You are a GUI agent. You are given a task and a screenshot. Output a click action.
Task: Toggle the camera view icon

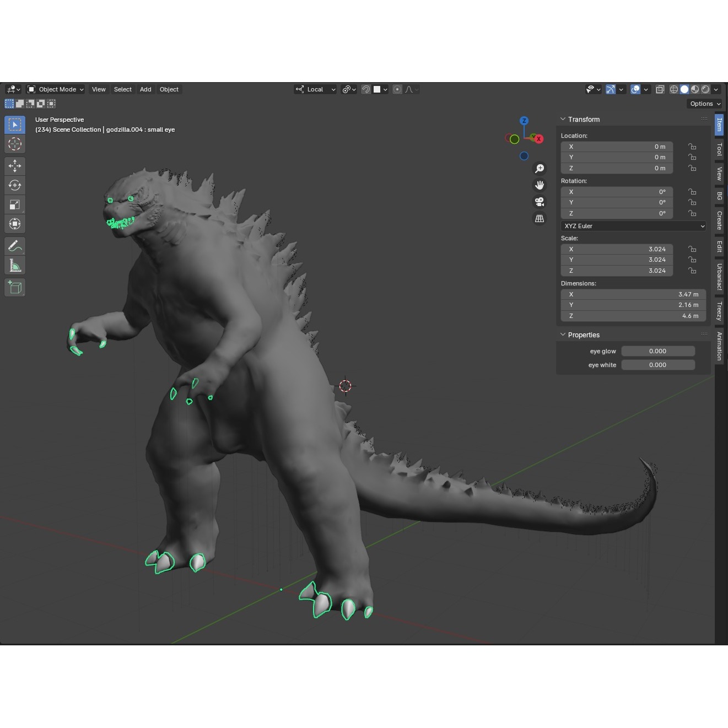pos(540,202)
